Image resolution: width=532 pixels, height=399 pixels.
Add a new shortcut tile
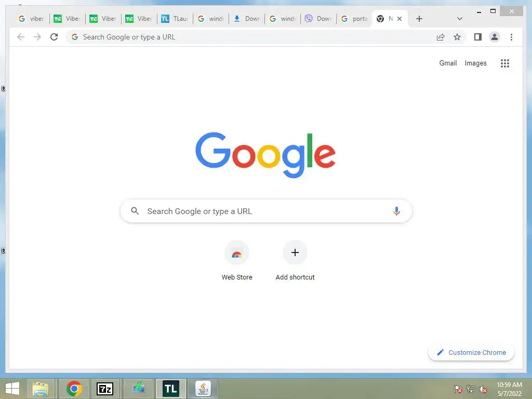coord(295,261)
